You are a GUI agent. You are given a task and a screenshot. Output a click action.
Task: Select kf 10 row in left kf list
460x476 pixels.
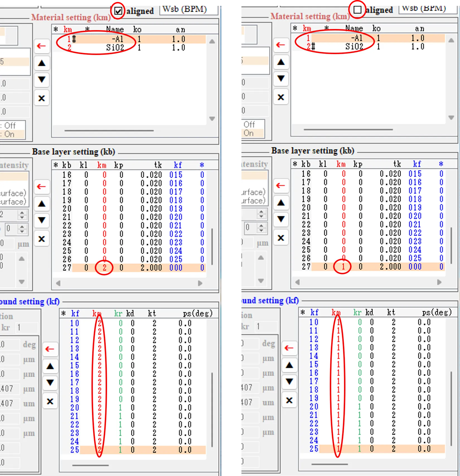click(134, 323)
